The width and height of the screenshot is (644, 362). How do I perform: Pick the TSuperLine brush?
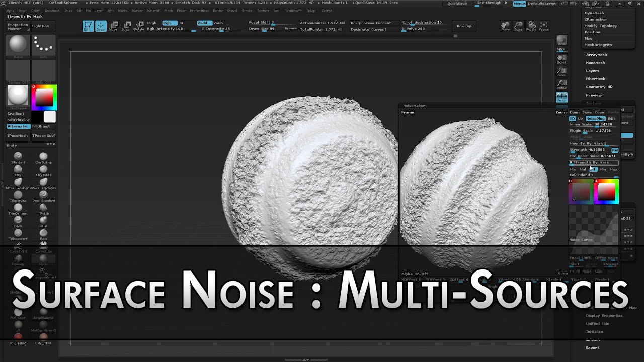click(18, 196)
